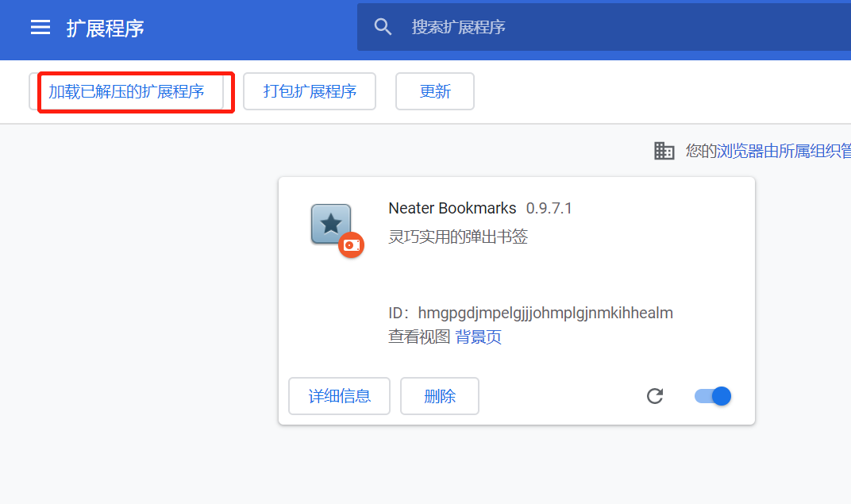Open 详细信息 for Neater Bookmarks
The width and height of the screenshot is (851, 504).
click(x=339, y=396)
